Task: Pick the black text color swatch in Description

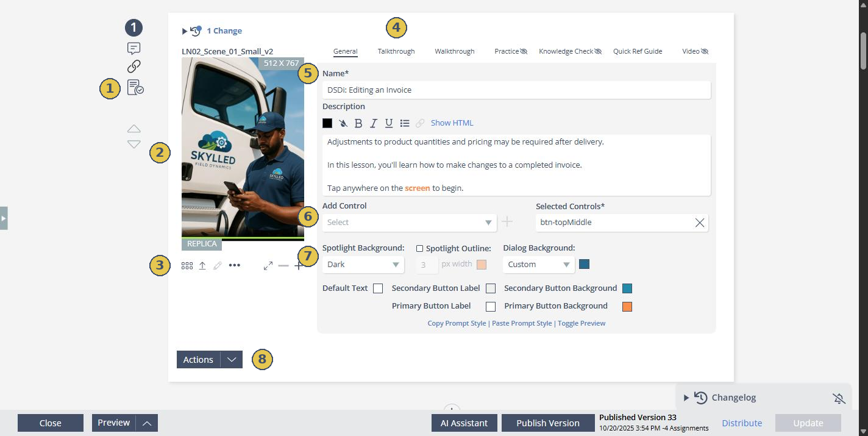Action: (x=327, y=123)
